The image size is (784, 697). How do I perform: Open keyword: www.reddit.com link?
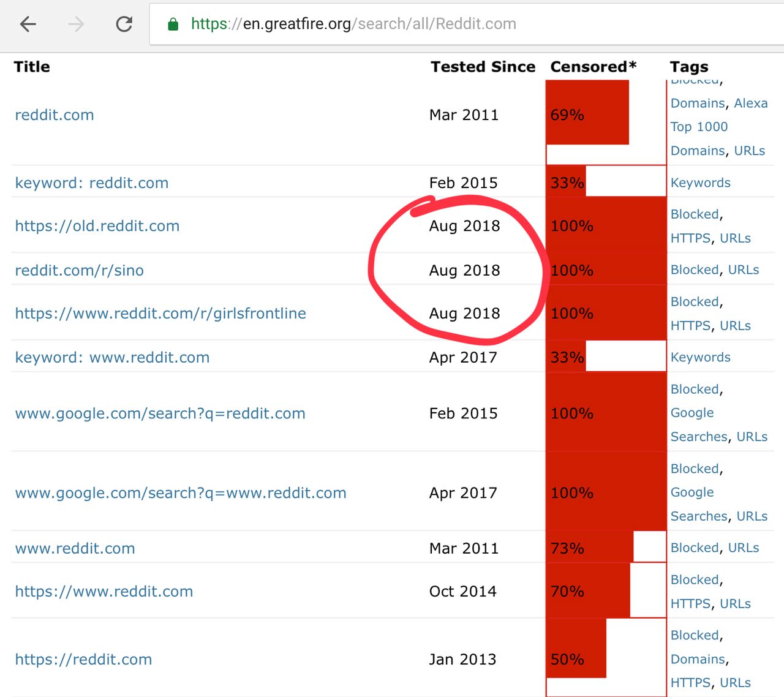[x=112, y=358]
